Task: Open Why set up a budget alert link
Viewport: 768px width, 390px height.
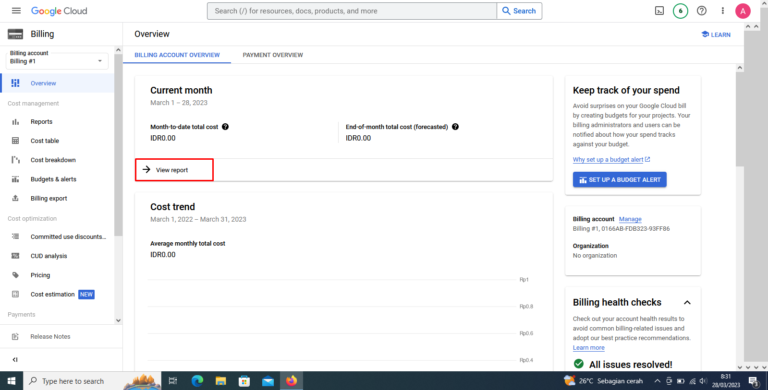Action: coord(611,160)
